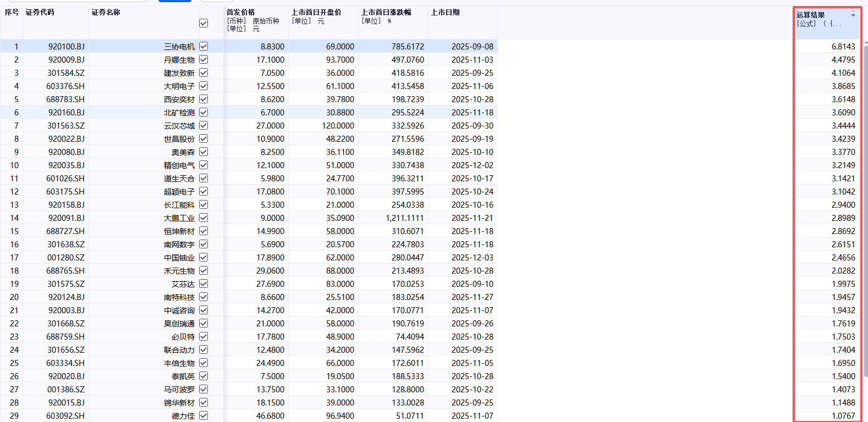
Task: Select the 上市日期 column header
Action: 446,12
